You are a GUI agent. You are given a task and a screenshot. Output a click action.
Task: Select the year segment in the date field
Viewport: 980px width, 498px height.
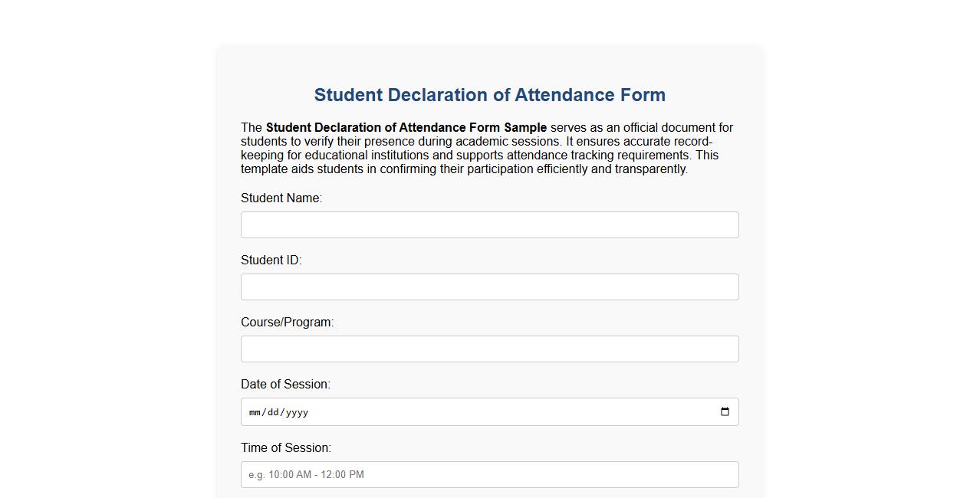coord(298,411)
